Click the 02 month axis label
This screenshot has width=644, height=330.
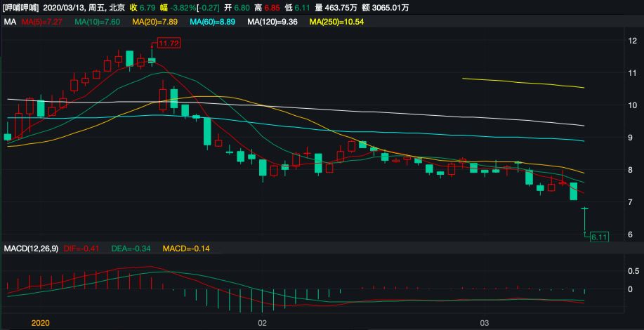[263, 323]
